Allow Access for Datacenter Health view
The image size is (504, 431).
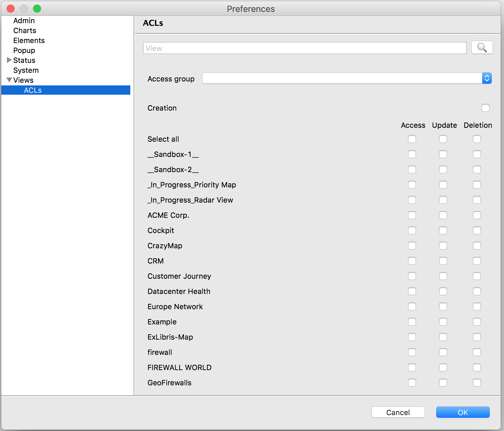point(412,291)
